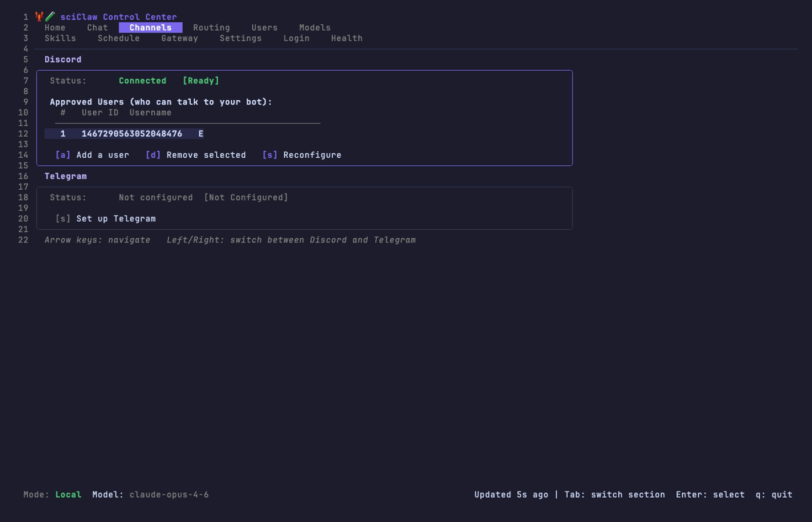Select the Health tab
Image resolution: width=812 pixels, height=522 pixels.
point(346,38)
